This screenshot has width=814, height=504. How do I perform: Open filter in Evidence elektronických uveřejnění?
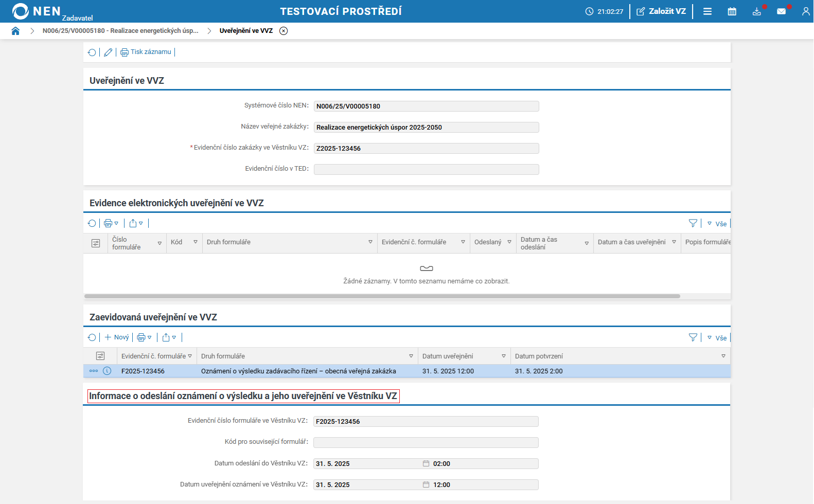[693, 223]
